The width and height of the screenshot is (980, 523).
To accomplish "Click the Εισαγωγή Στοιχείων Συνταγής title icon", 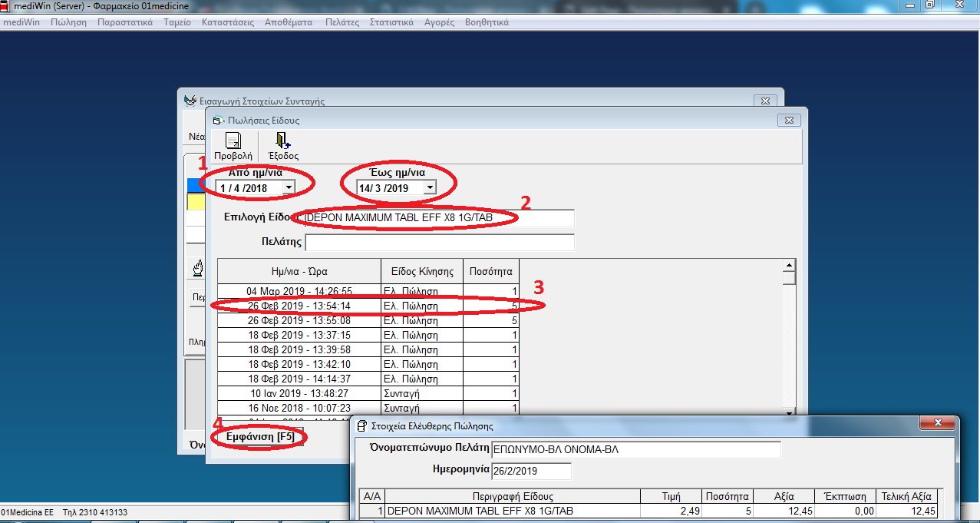I will pyautogui.click(x=190, y=100).
